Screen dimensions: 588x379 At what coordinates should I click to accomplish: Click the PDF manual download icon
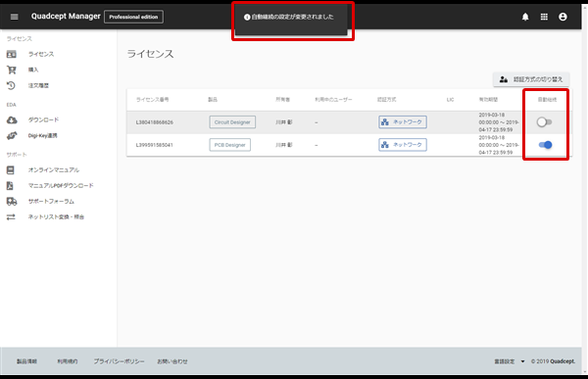(x=10, y=185)
